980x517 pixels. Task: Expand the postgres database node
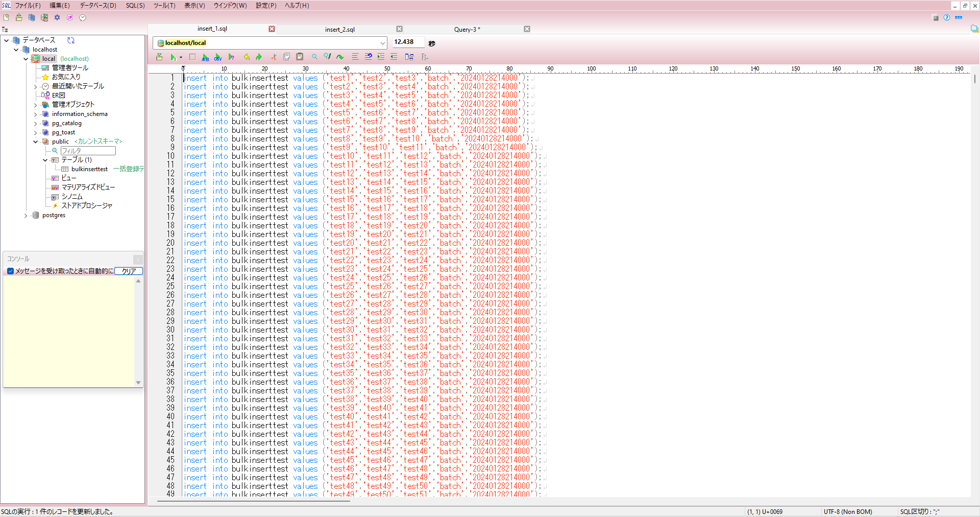coord(26,216)
